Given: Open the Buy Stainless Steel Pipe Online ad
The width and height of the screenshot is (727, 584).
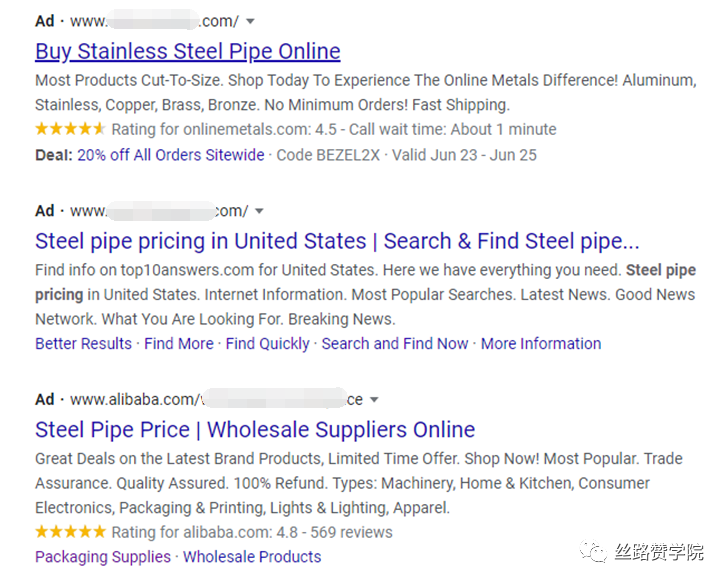Looking at the screenshot, I should 188,51.
